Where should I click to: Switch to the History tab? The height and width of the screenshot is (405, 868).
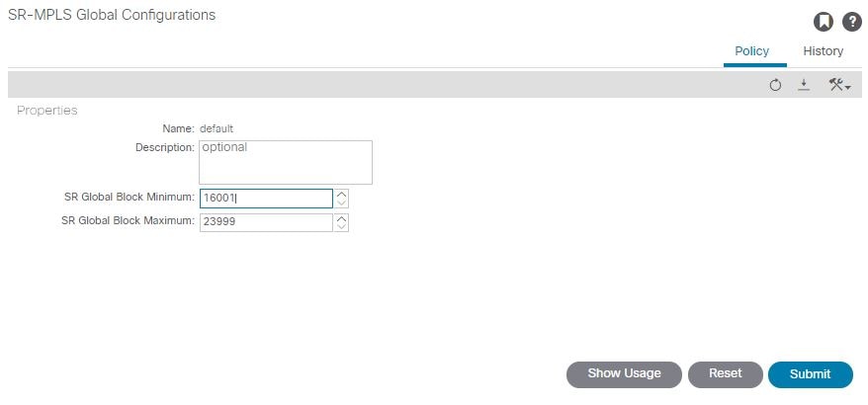coord(824,51)
